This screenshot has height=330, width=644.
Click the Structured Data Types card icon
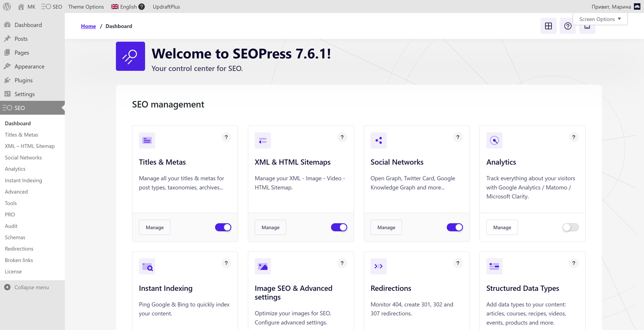(494, 266)
